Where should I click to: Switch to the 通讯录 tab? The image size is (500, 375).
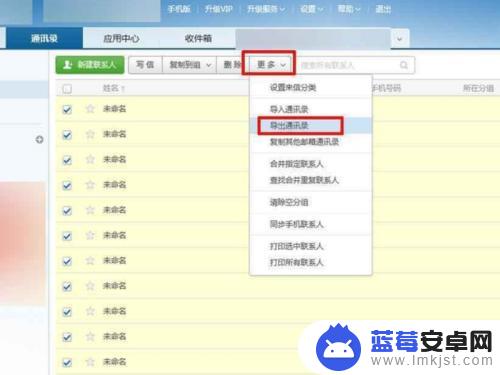point(44,38)
